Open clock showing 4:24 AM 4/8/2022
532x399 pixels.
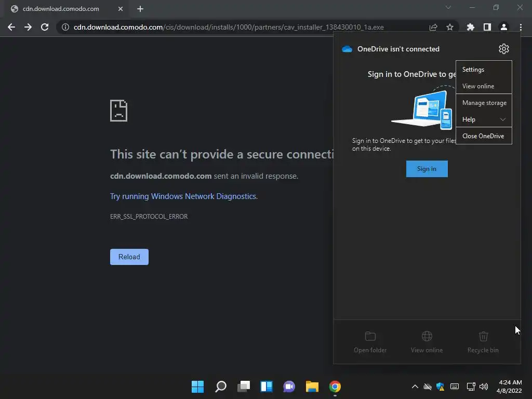tap(509, 387)
